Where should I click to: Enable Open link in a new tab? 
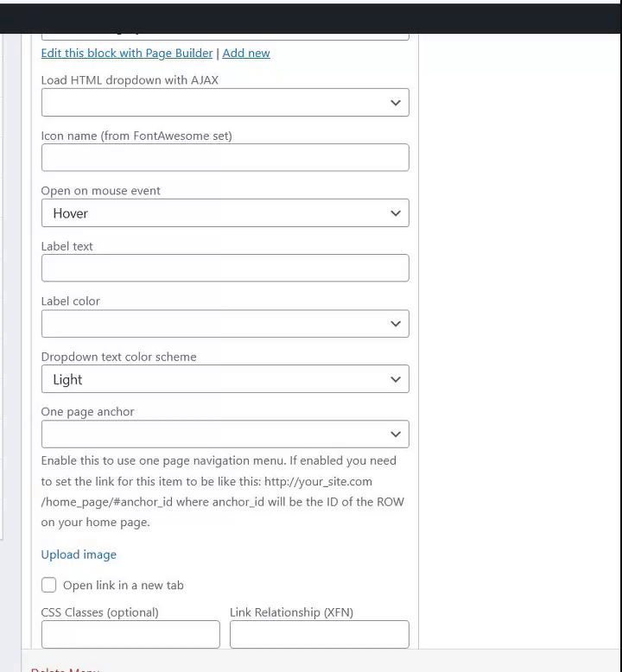[x=49, y=585]
